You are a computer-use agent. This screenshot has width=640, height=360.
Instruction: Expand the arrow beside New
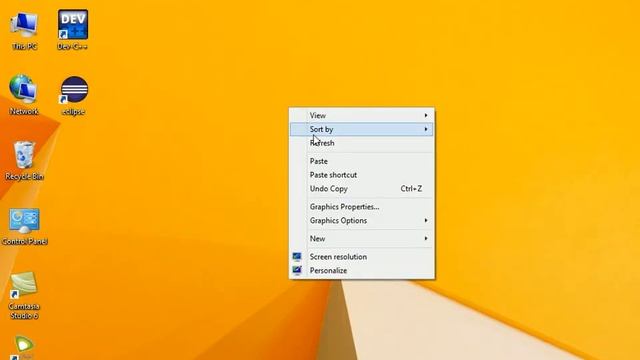pyautogui.click(x=426, y=238)
